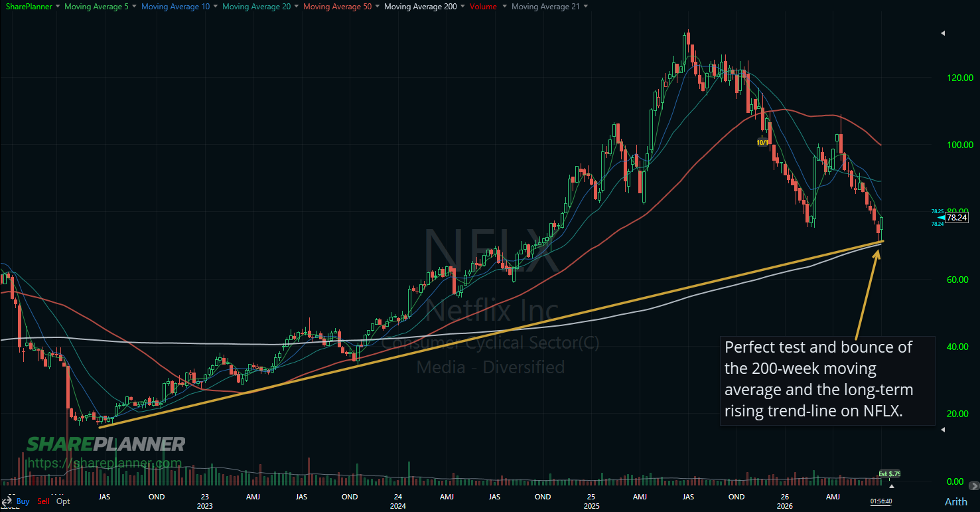Click the 2024 year label on time axis
The height and width of the screenshot is (512, 980).
tap(397, 505)
